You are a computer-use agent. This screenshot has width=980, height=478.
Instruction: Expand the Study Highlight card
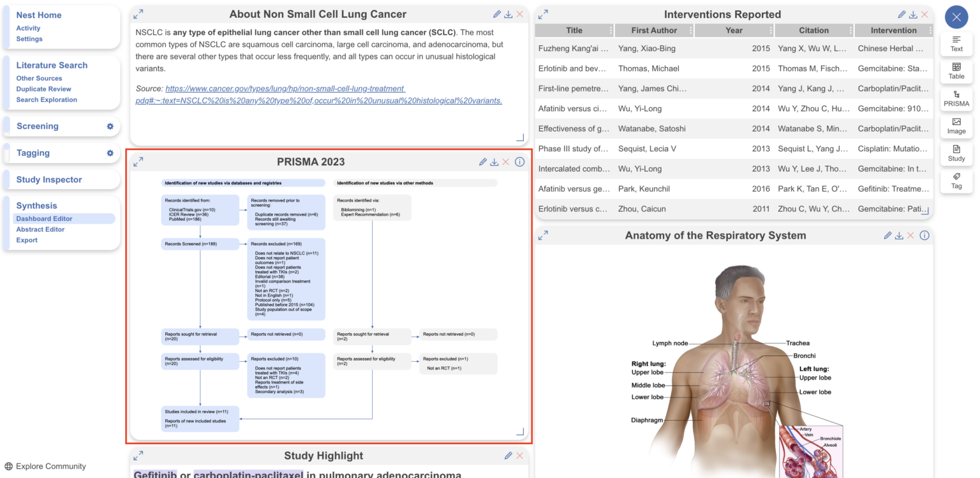pos(138,456)
